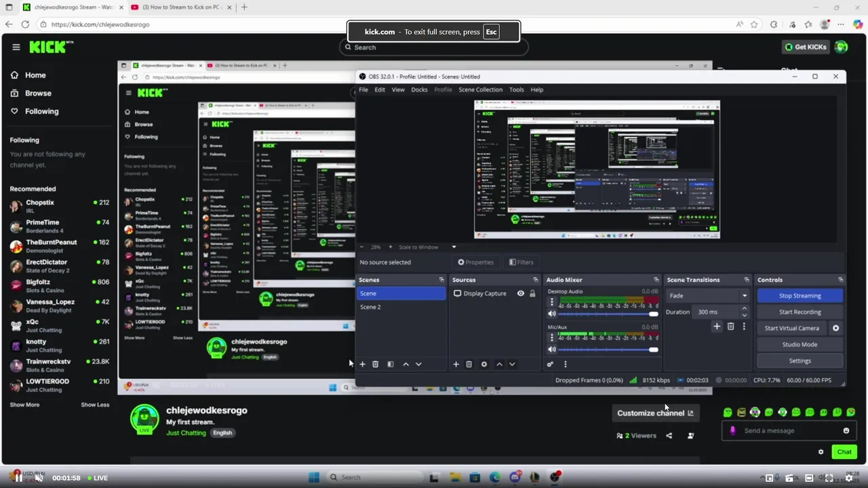The height and width of the screenshot is (488, 868).
Task: Remove selected scene using Scenes trash icon
Action: [x=375, y=365]
